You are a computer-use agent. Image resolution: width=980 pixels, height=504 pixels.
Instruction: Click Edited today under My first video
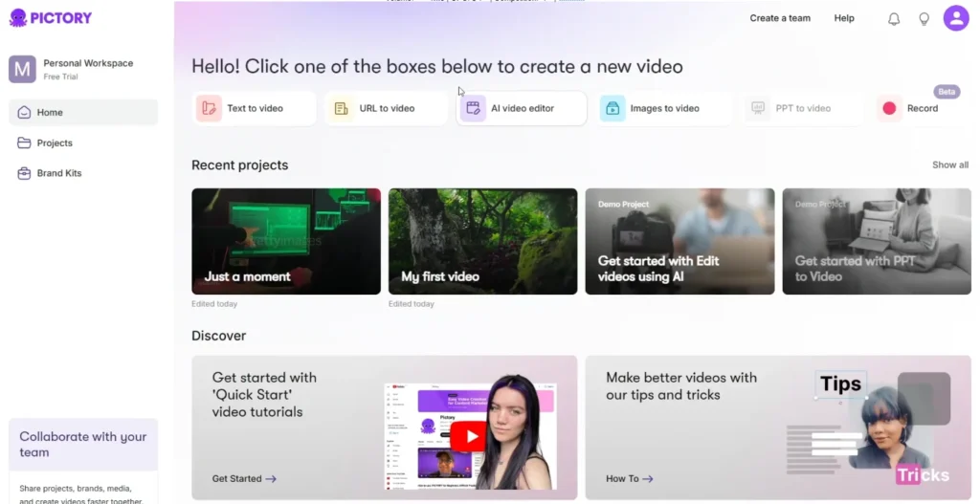tap(412, 304)
